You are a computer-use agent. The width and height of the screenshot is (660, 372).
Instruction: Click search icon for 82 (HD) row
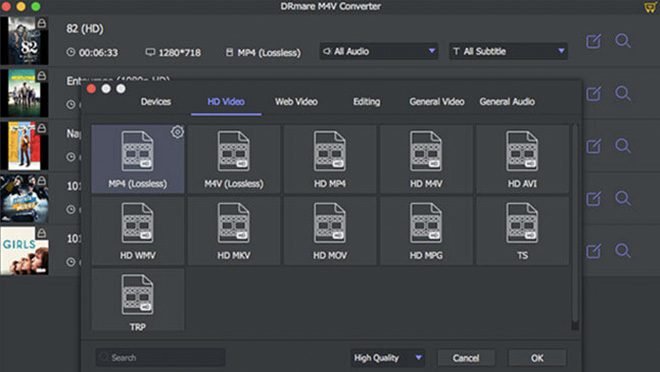pos(623,41)
